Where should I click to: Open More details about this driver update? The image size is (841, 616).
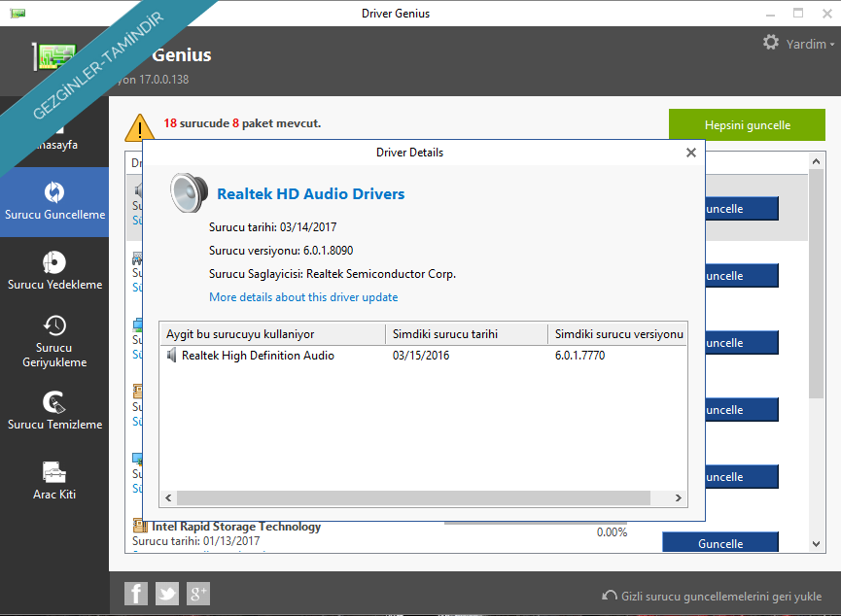[303, 297]
